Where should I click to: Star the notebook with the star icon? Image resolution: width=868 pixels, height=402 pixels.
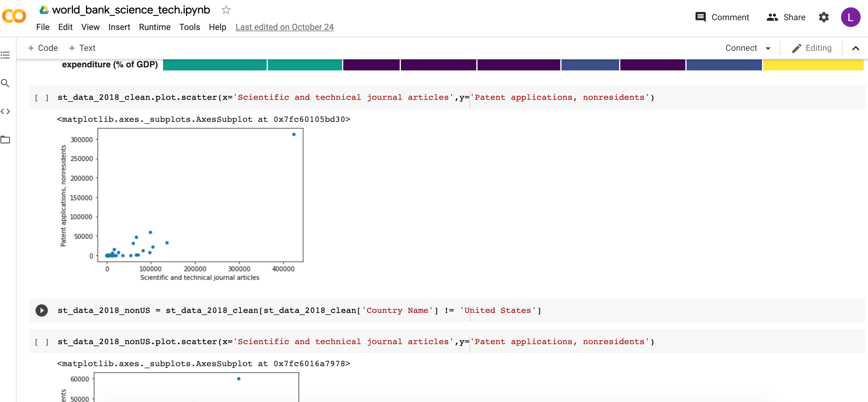(x=226, y=10)
